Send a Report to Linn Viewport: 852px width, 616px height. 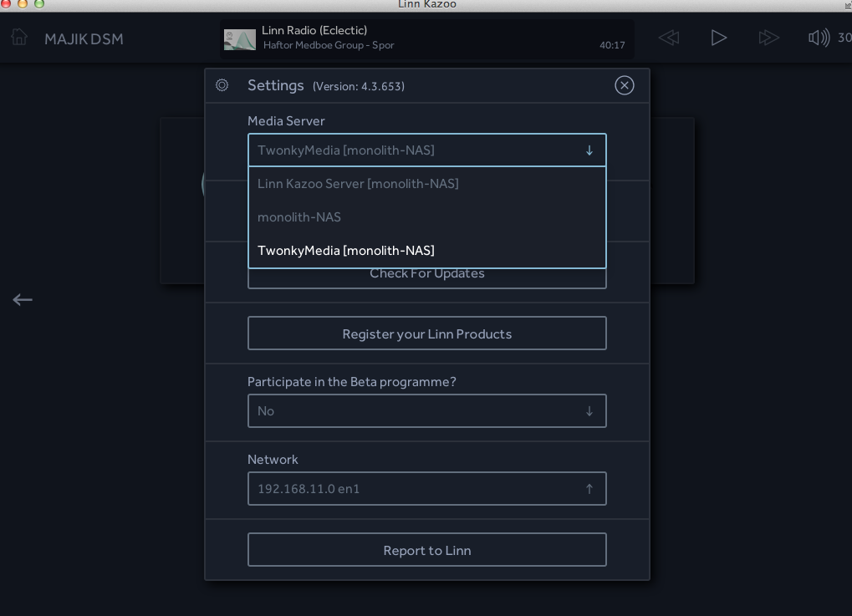(x=427, y=550)
